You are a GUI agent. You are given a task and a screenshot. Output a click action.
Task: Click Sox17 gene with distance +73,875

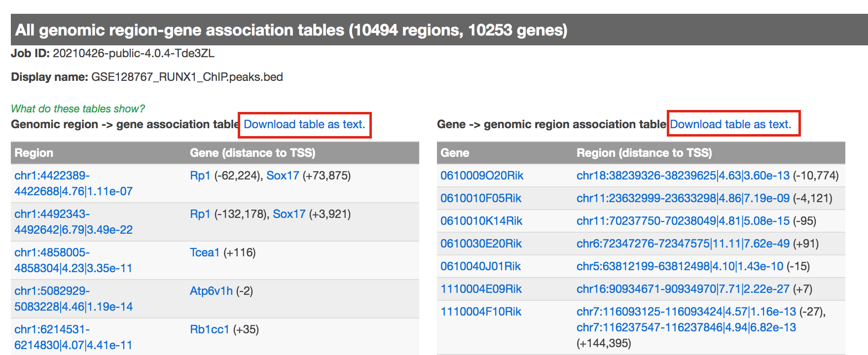(x=283, y=176)
